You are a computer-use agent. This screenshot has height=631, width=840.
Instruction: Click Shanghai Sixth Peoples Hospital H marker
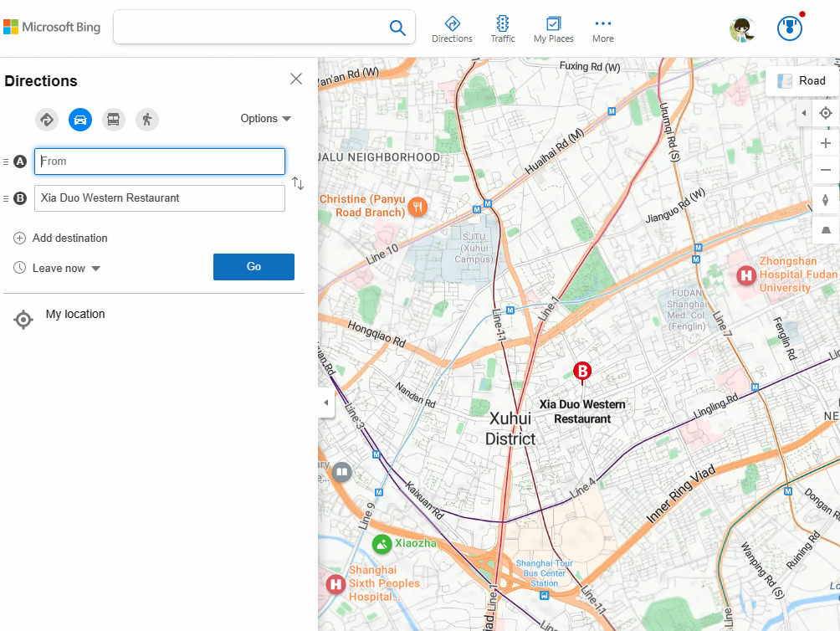[x=335, y=584]
